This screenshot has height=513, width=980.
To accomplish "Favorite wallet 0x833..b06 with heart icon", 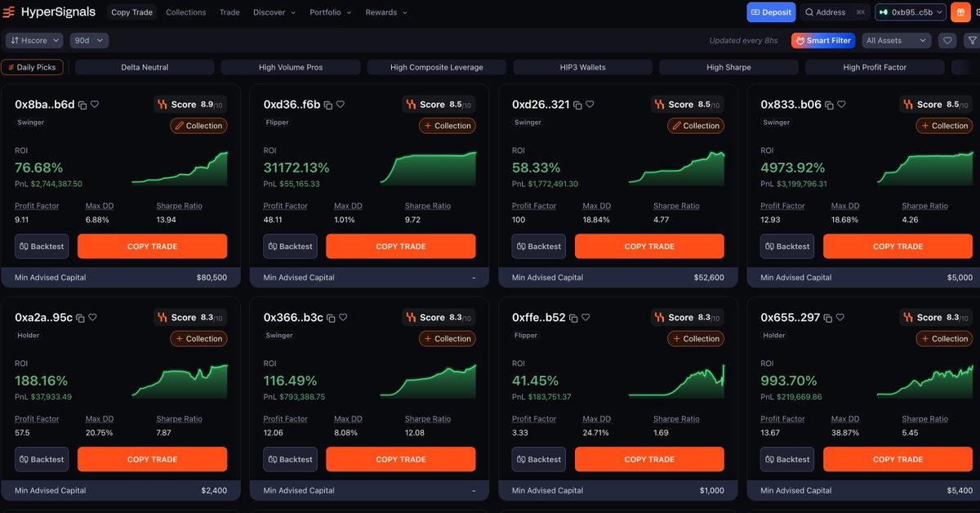I will pyautogui.click(x=842, y=105).
